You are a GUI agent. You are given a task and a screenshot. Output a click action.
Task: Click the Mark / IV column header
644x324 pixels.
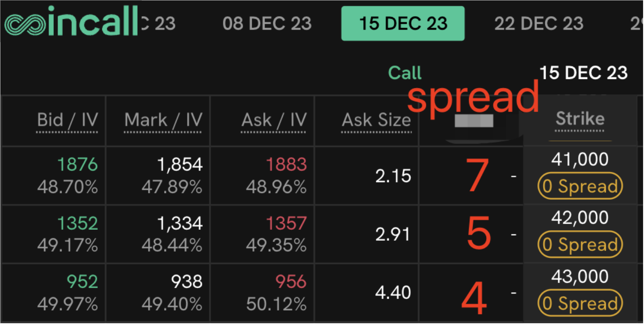pyautogui.click(x=163, y=120)
